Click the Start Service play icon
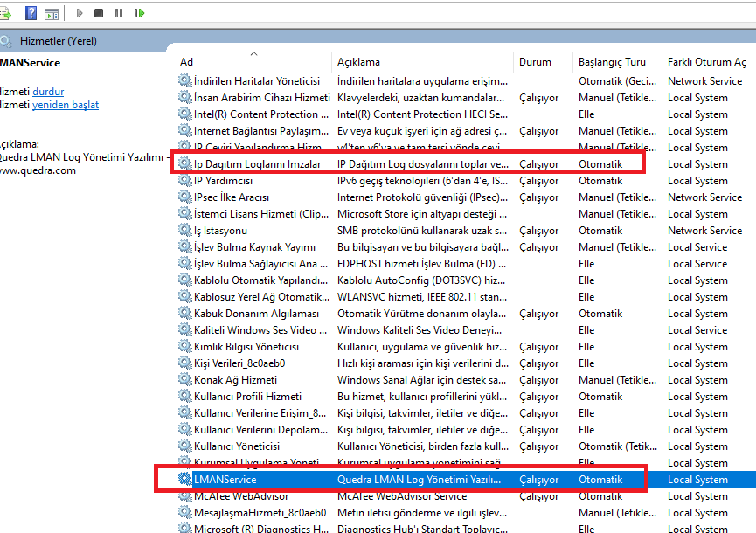The height and width of the screenshot is (533, 756). click(80, 13)
